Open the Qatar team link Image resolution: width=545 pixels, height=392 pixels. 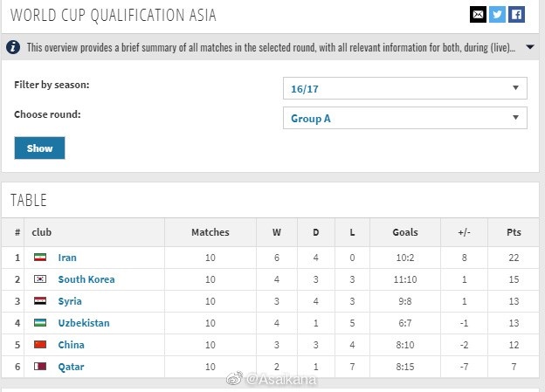click(72, 367)
